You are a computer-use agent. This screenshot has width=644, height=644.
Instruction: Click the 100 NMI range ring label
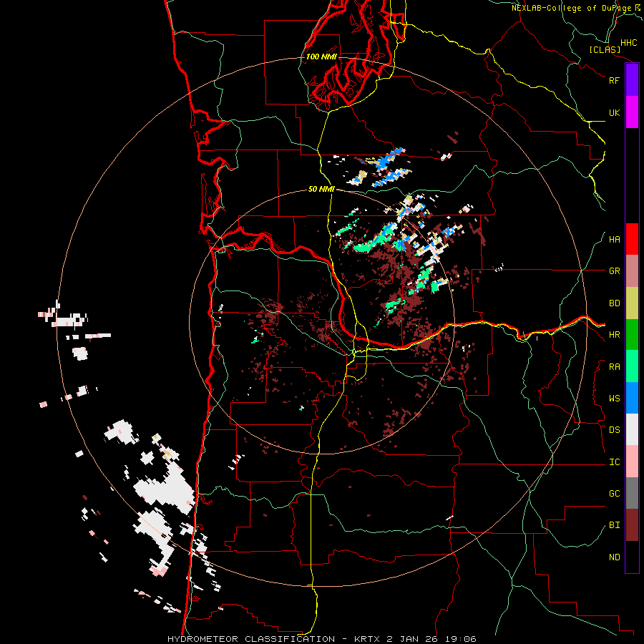321,57
